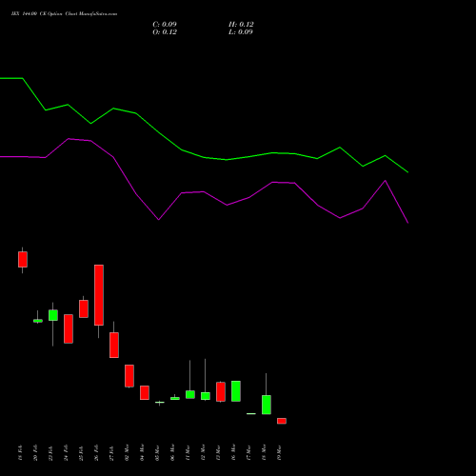Click the 26 Feb date label
The height and width of the screenshot is (476, 476).
96,452
